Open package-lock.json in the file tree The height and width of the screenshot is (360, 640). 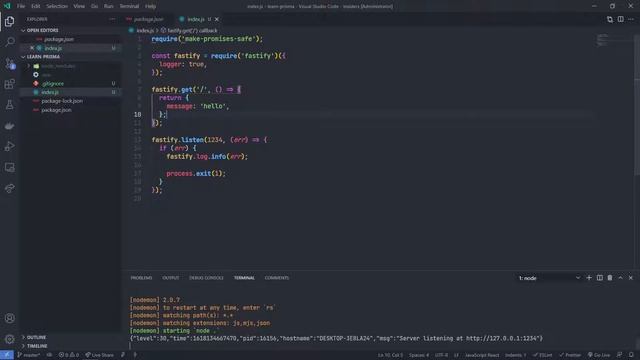62,101
